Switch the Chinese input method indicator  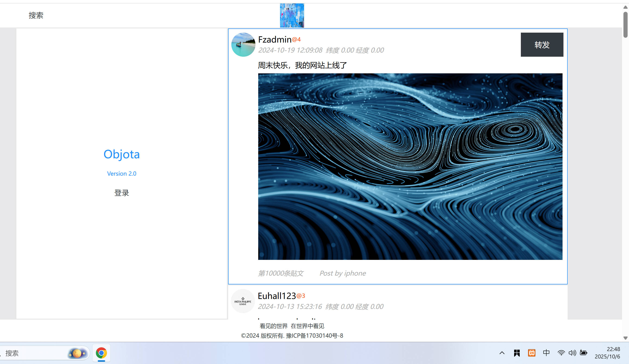point(546,353)
